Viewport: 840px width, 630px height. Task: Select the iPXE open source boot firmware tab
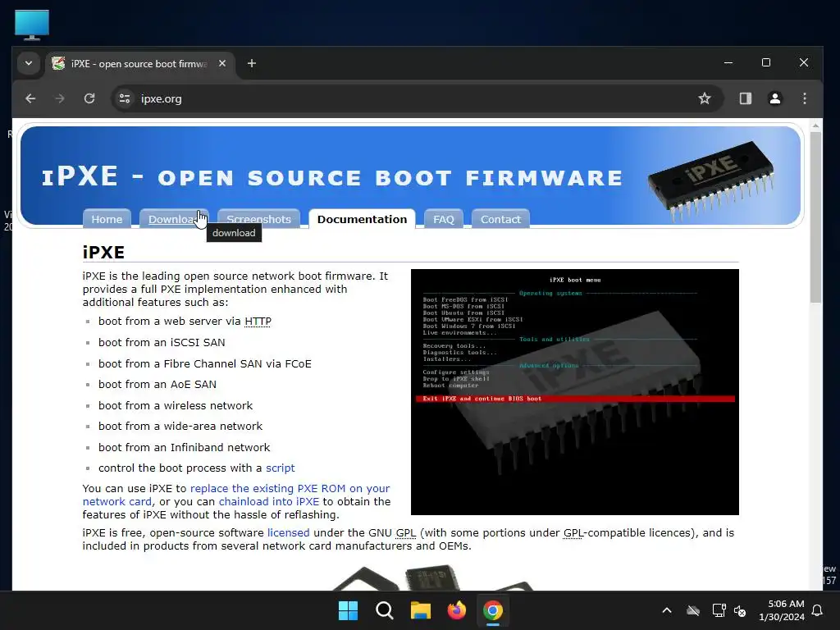139,64
